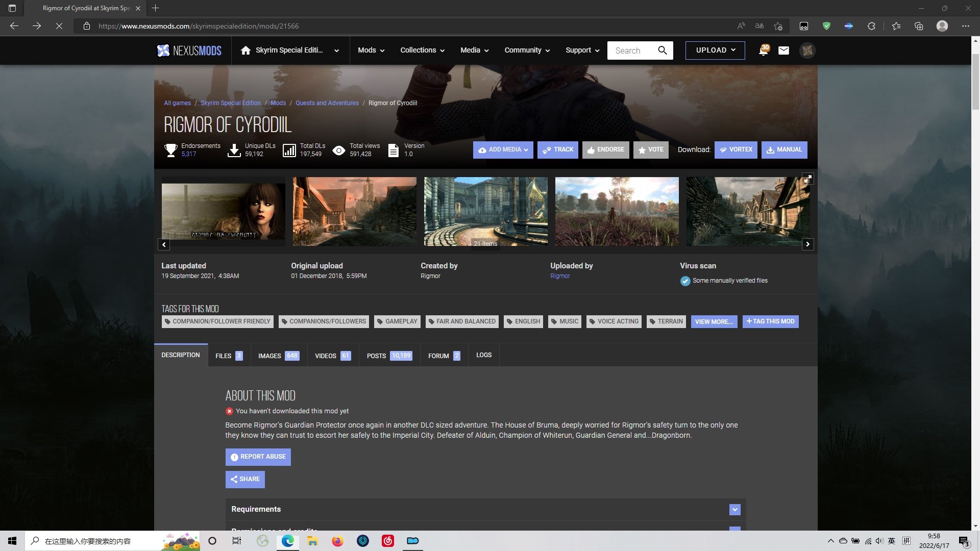Open File Explorer from the taskbar
Image resolution: width=980 pixels, height=551 pixels.
pyautogui.click(x=312, y=541)
